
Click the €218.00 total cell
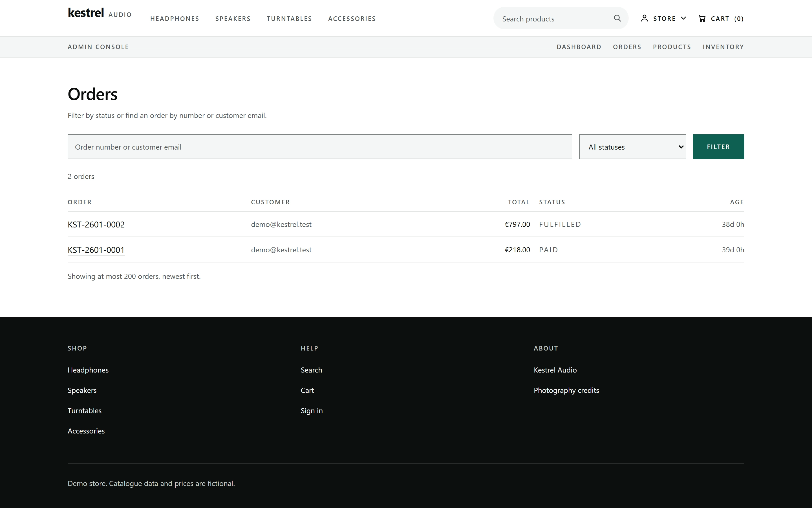[x=517, y=250]
